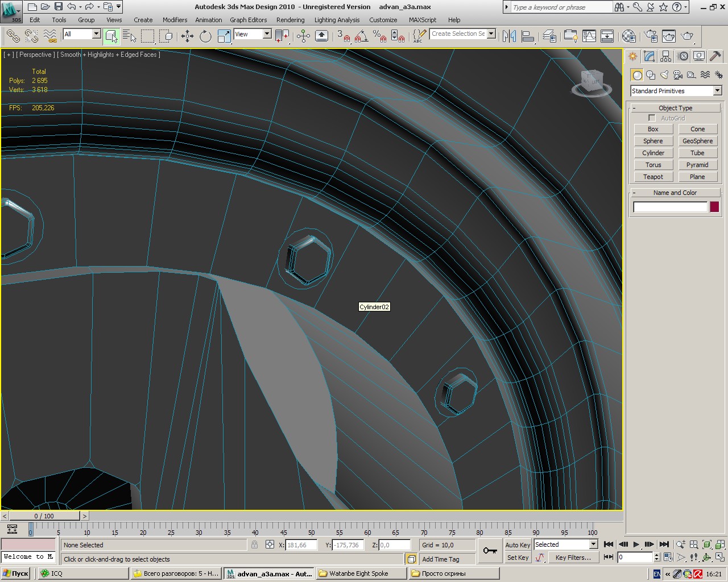The height and width of the screenshot is (582, 728).
Task: Open the Graph Editors menu
Action: [x=248, y=20]
